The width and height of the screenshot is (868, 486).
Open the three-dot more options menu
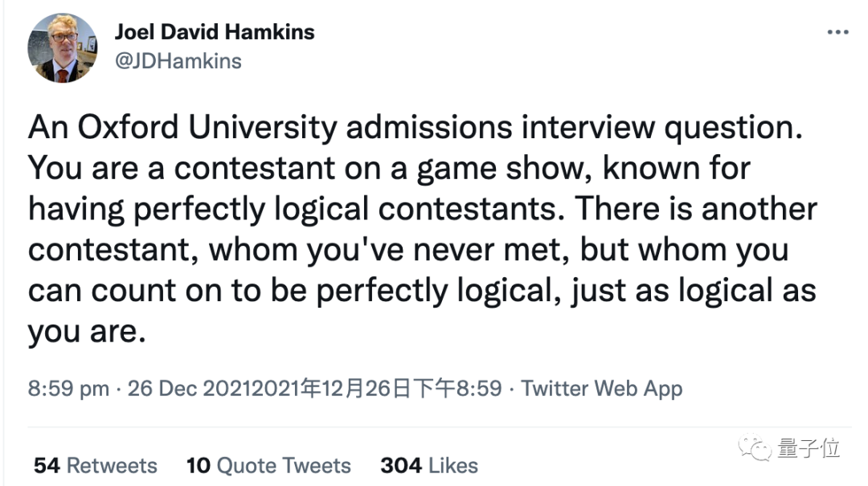click(x=837, y=32)
